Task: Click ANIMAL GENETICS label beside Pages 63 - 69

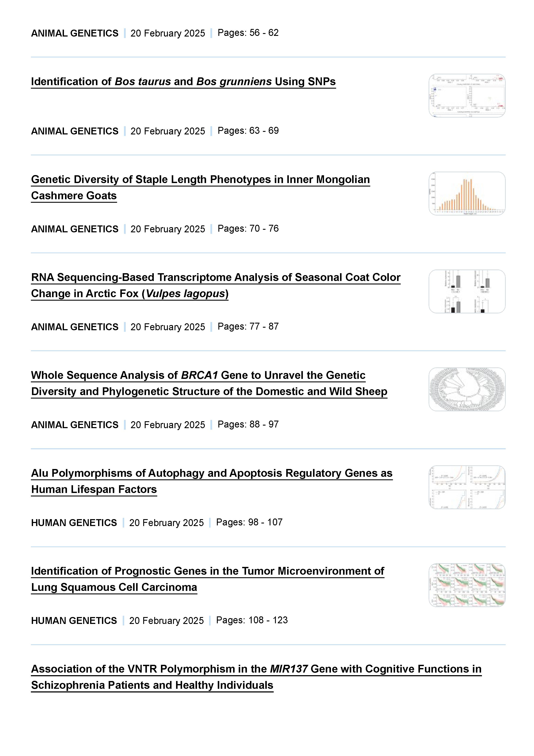Action: [x=75, y=131]
